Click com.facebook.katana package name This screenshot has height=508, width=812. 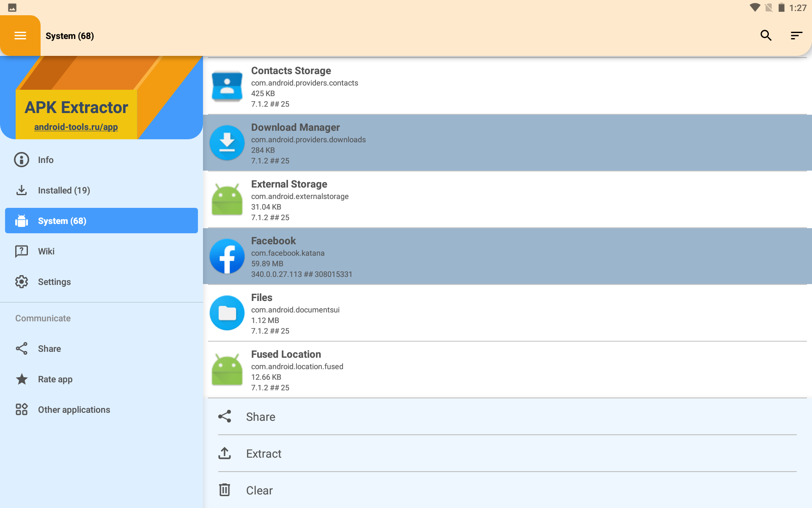(x=288, y=253)
